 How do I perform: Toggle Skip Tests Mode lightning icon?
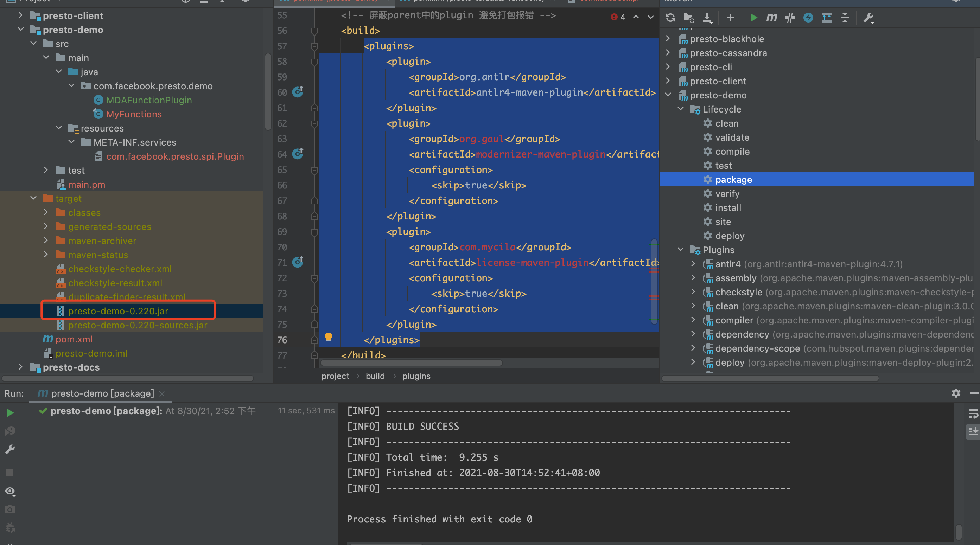tap(808, 18)
